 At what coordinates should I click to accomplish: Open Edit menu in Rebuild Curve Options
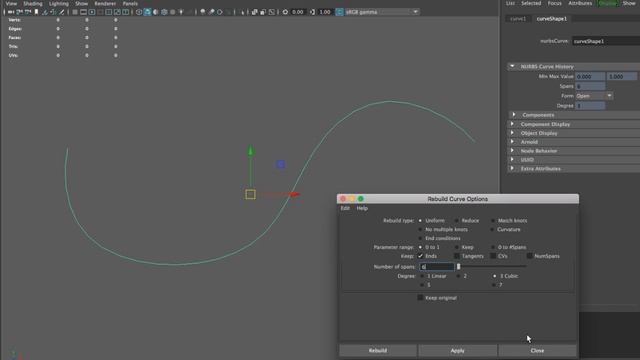pos(345,208)
